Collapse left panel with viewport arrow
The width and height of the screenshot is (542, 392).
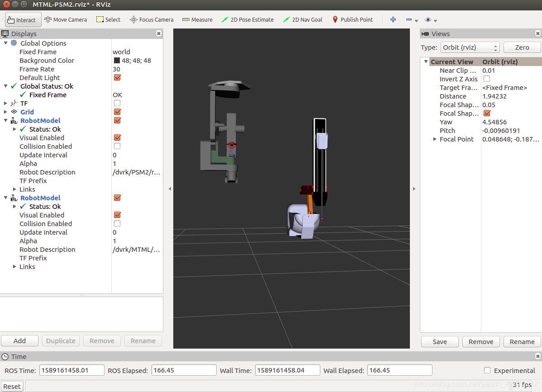pyautogui.click(x=170, y=189)
